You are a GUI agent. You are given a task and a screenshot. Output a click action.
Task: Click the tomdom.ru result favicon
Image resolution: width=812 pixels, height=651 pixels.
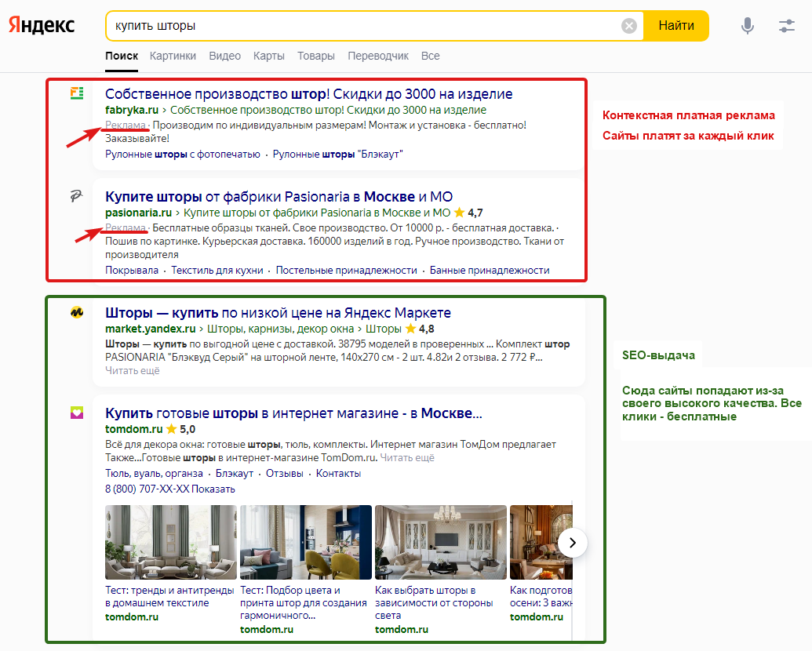(78, 412)
